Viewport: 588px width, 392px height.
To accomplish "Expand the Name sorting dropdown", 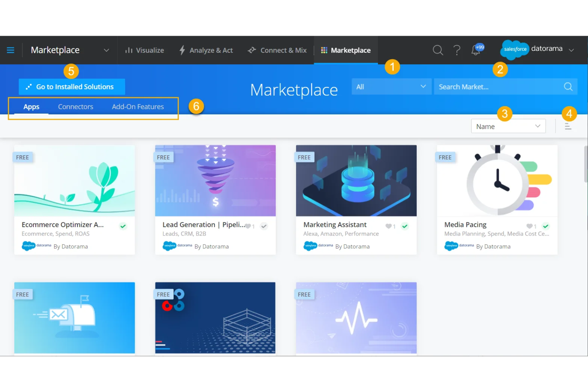I will click(508, 126).
